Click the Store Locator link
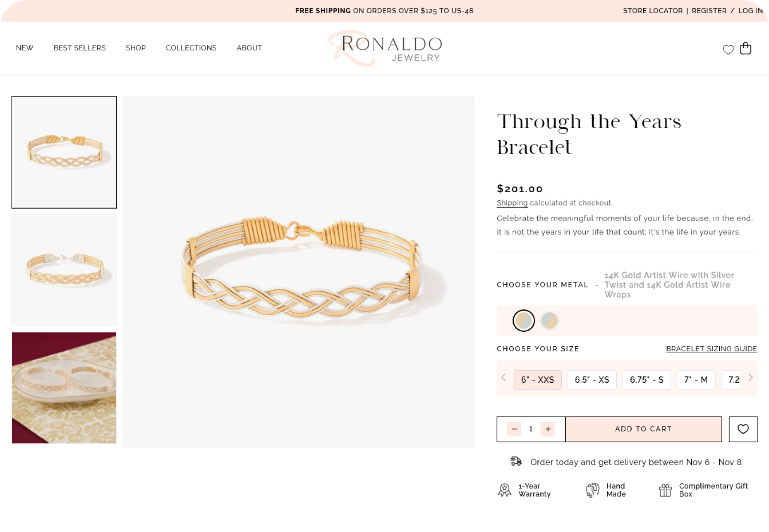This screenshot has width=769, height=532. [652, 11]
